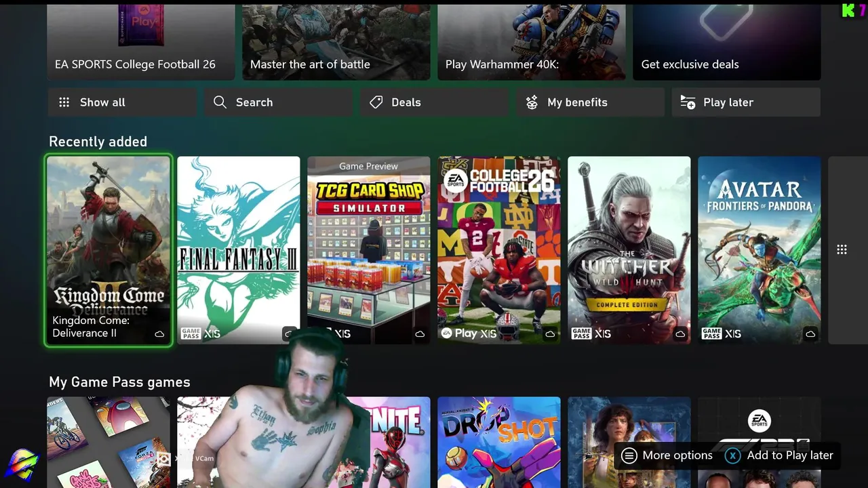Select EA Sports College Football 26 game tile
Screen dimensions: 868x488
[499, 250]
